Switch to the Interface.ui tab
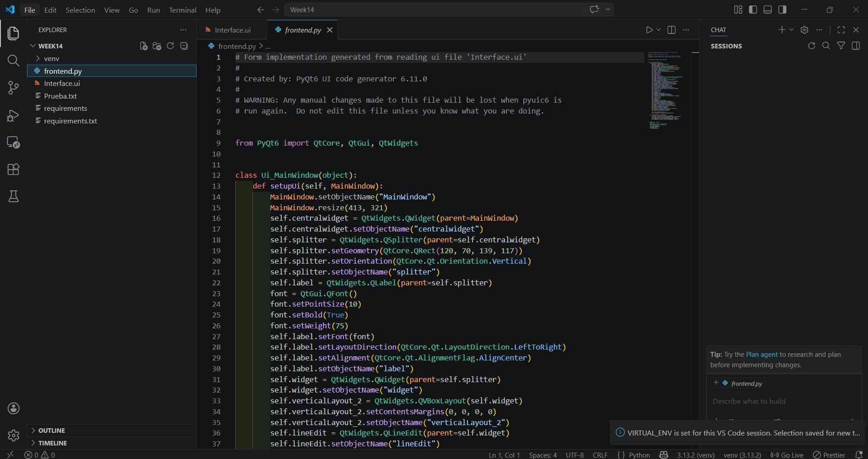Screen dimensions: 868x459 point(232,30)
